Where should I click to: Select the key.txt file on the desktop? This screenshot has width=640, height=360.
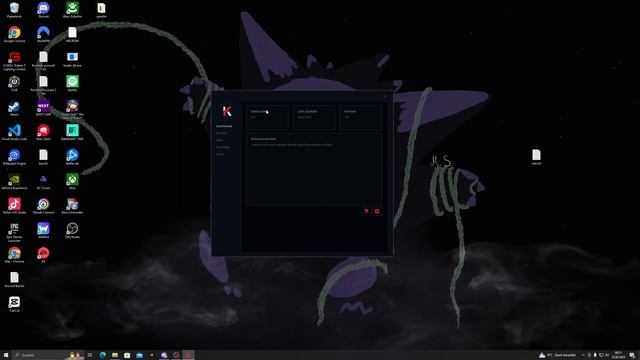(43, 157)
